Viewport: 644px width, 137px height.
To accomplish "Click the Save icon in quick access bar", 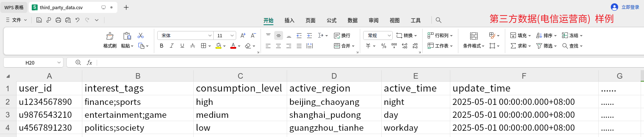I will coord(39,20).
